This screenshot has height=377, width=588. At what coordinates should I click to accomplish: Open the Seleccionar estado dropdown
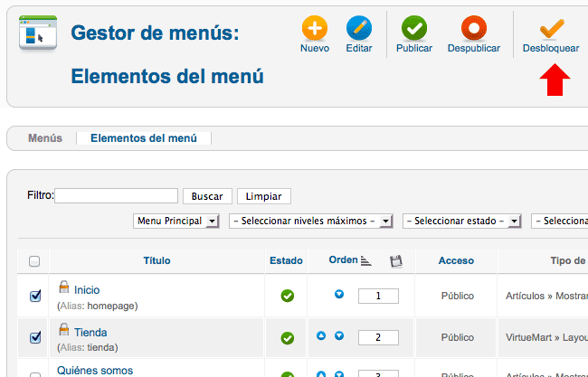pos(462,221)
